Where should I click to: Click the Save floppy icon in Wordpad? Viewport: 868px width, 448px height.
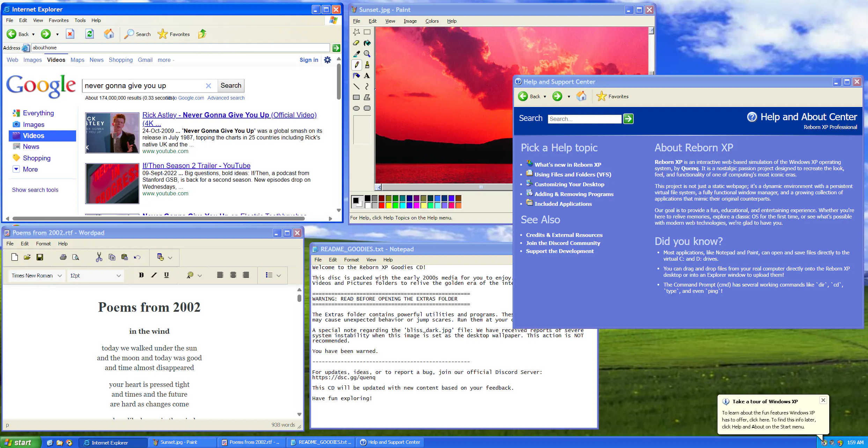pyautogui.click(x=40, y=257)
